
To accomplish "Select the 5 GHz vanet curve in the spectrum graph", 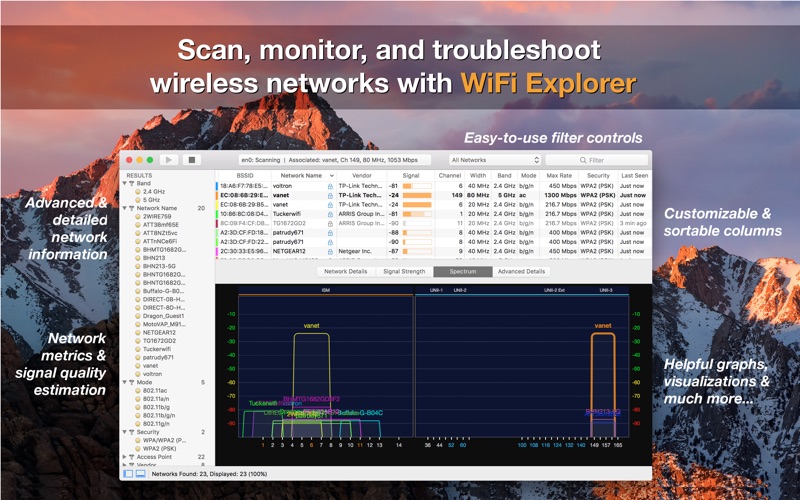I will tap(603, 384).
